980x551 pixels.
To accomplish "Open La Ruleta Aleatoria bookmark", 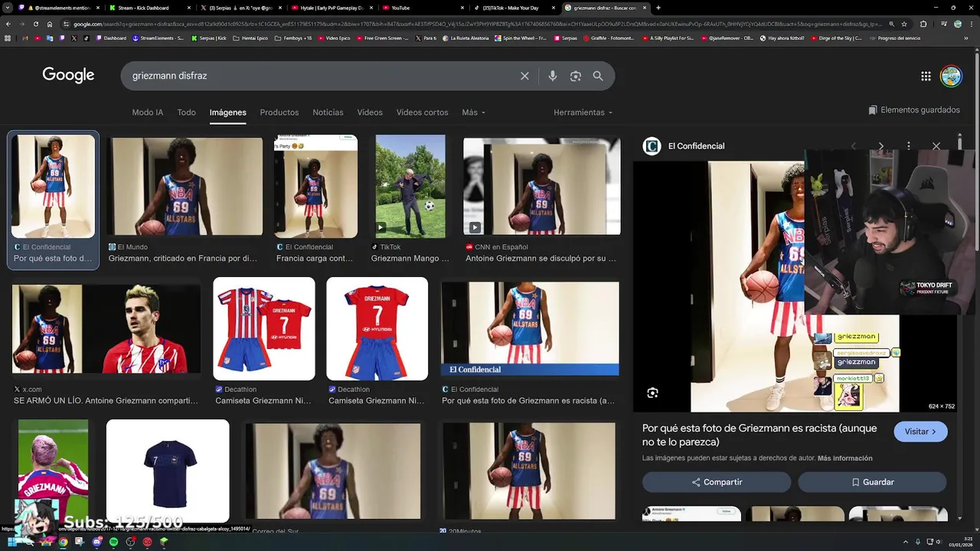I will click(x=467, y=37).
